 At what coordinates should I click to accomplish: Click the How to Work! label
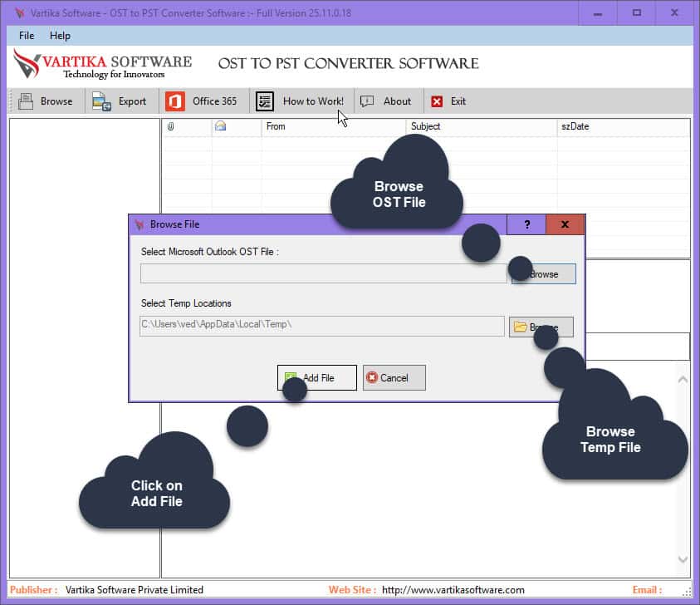pos(313,101)
